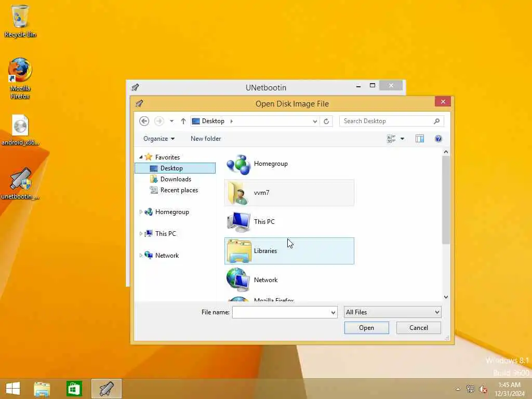Open the volume tray icon
This screenshot has width=532, height=399.
click(483, 389)
